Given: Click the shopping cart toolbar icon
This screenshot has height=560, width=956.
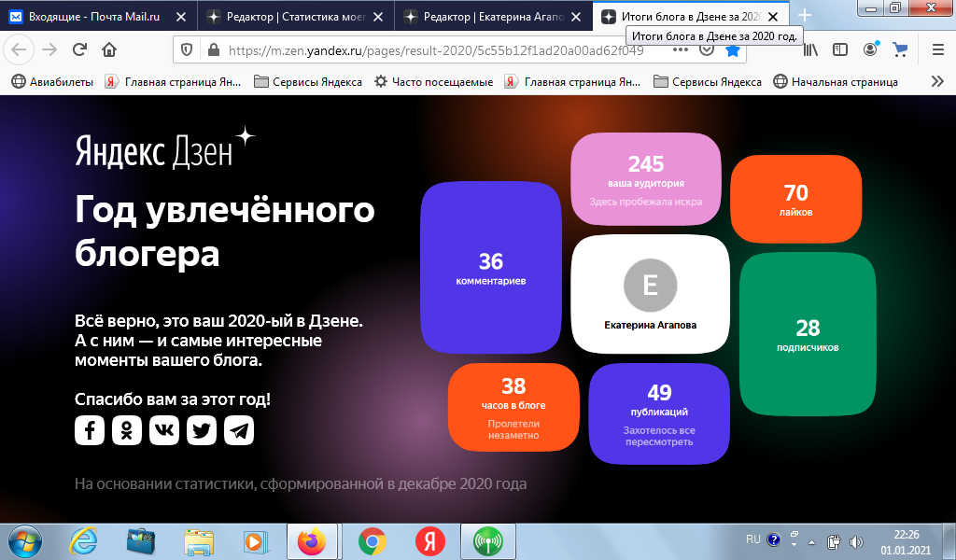Looking at the screenshot, I should pyautogui.click(x=900, y=49).
